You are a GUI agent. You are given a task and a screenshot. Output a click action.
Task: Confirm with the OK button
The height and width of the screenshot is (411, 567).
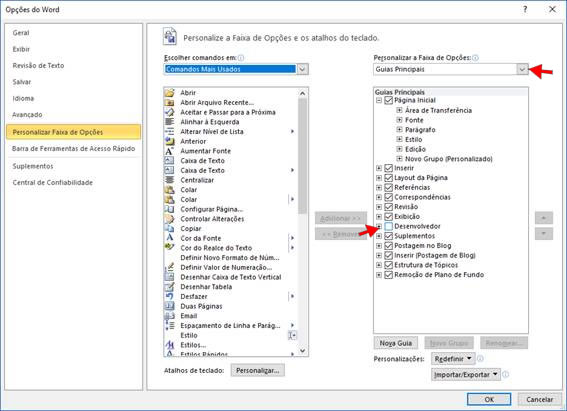click(489, 399)
